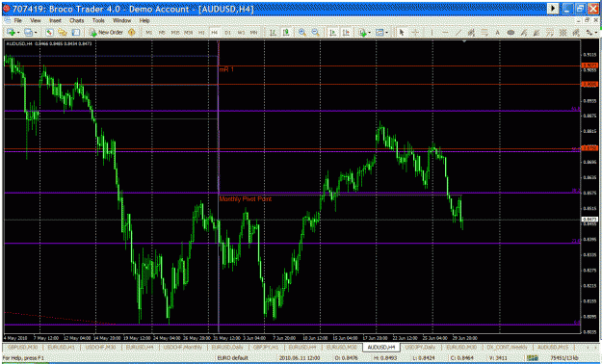
Task: Open the View menu
Action: [x=36, y=21]
